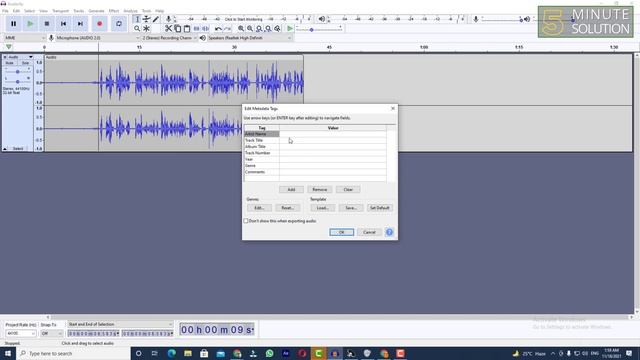Open the Tracks menu
Image resolution: width=640 pixels, height=360 pixels.
coord(78,11)
